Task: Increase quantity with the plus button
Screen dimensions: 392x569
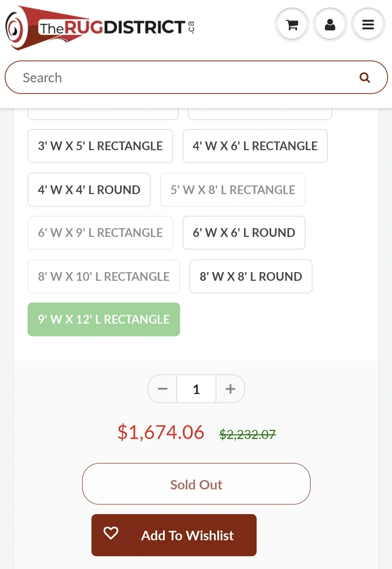Action: [x=230, y=389]
